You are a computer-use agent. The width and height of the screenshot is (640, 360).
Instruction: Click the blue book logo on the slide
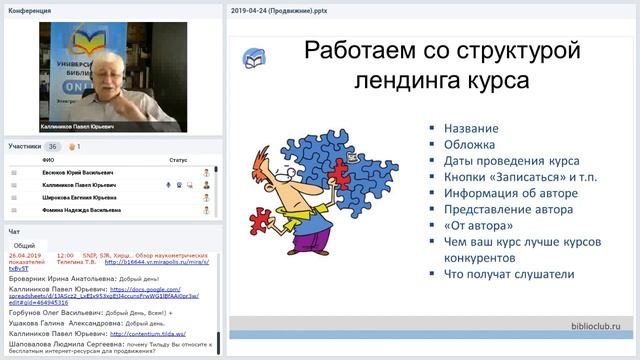click(x=254, y=58)
